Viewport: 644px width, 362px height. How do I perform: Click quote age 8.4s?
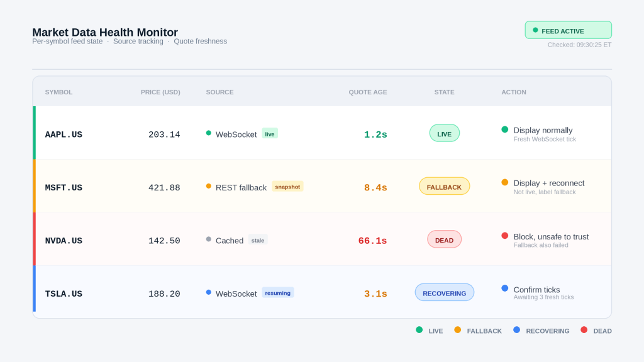(x=375, y=187)
